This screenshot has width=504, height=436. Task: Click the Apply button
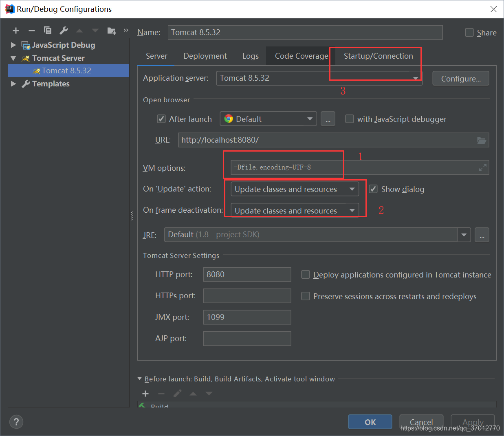(473, 422)
